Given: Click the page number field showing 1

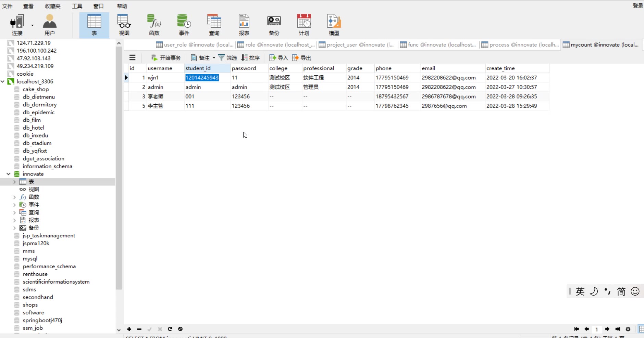Looking at the screenshot, I should click(597, 329).
